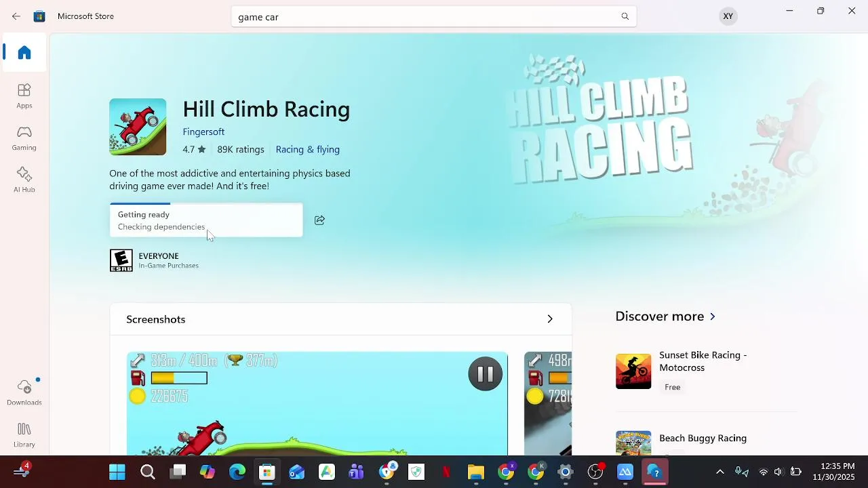Open widgets with the 4 notification badge
868x488 pixels.
(22, 471)
